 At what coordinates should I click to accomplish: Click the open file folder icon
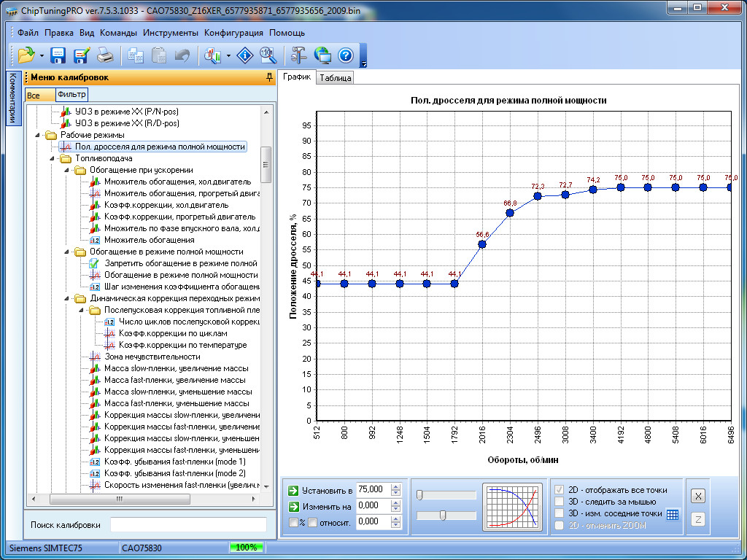[x=26, y=55]
